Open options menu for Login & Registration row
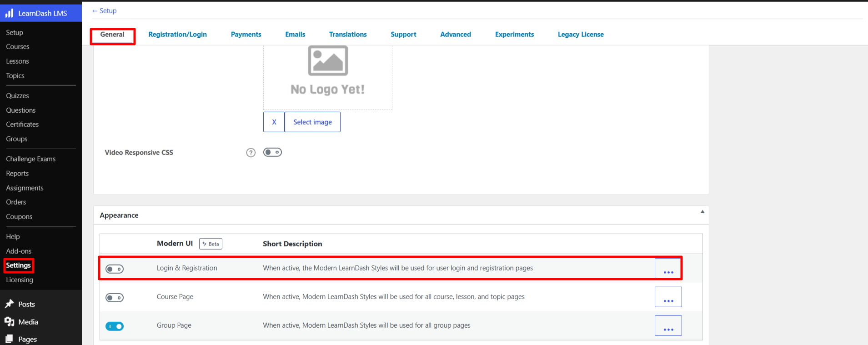The height and width of the screenshot is (345, 868). 668,269
